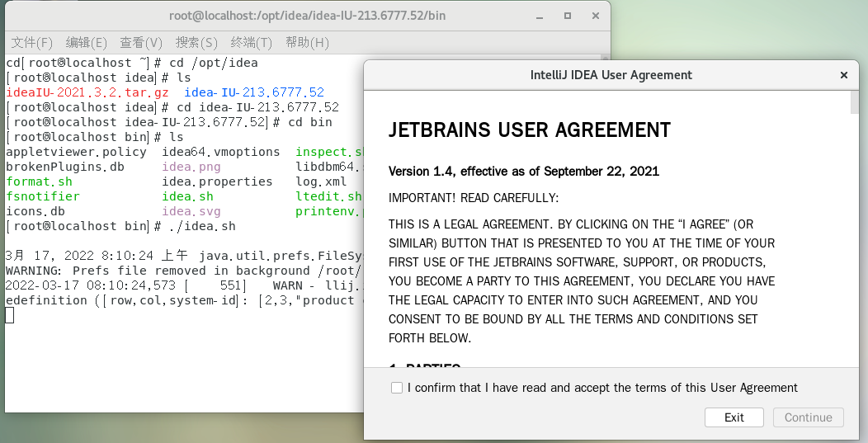
Task: Click the terminal title bar text
Action: [x=307, y=16]
